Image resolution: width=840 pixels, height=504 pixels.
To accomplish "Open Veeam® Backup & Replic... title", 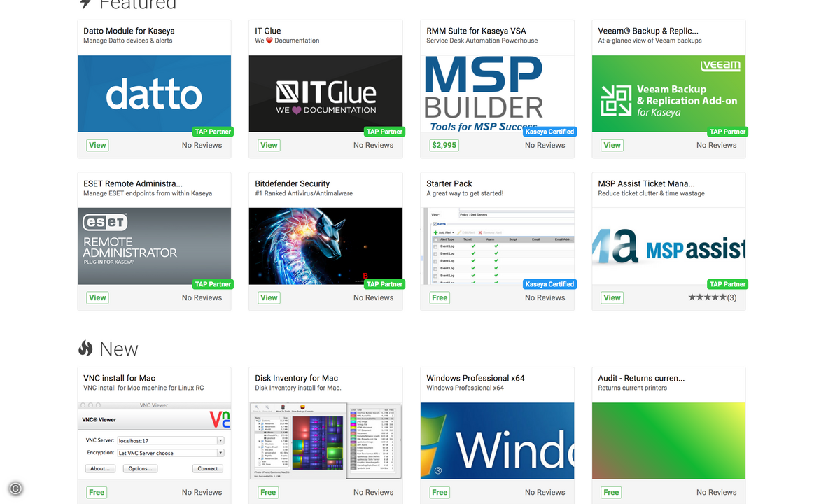I will tap(648, 31).
